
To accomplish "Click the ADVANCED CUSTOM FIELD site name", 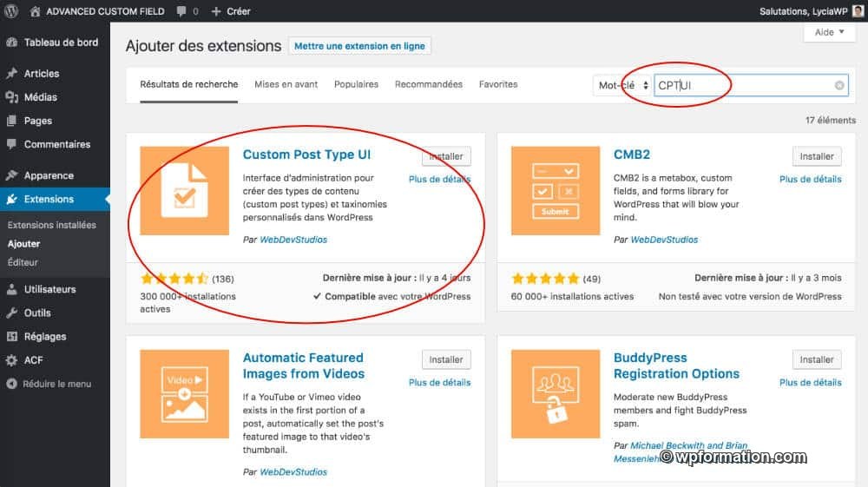I will coord(105,11).
